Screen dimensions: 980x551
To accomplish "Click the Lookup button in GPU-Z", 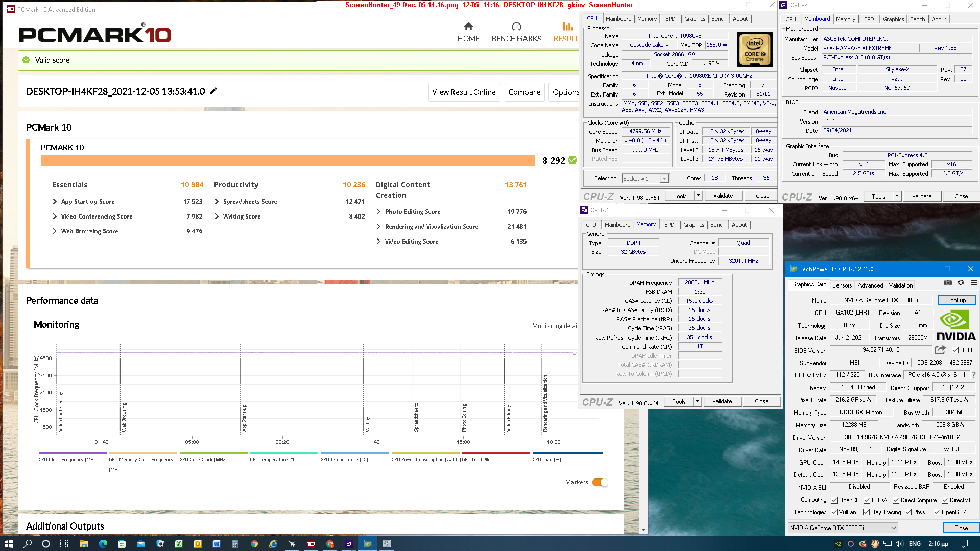I will (x=956, y=300).
